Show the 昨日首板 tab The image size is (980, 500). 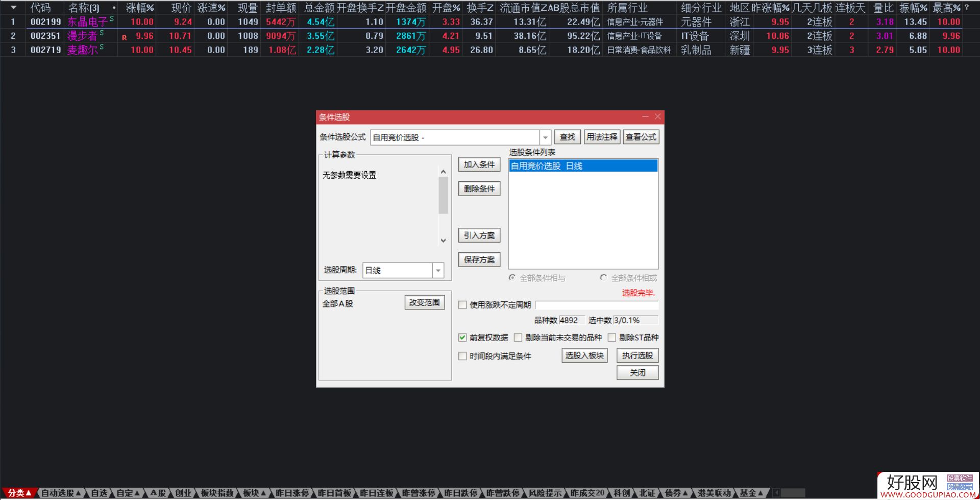coord(335,493)
